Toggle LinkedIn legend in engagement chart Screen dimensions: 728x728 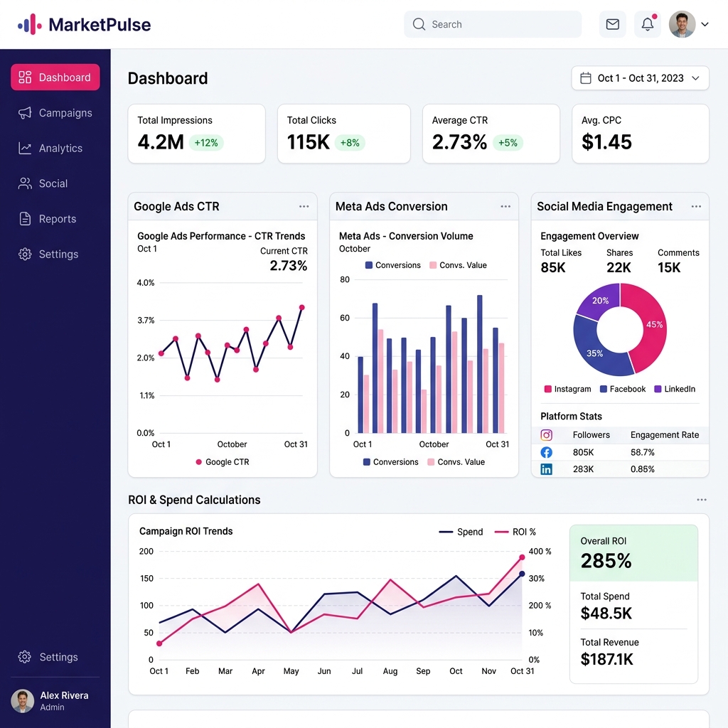click(x=675, y=389)
